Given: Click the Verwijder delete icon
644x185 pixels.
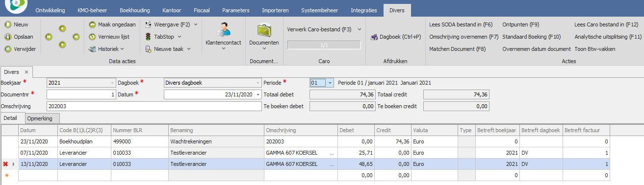Looking at the screenshot, I should coord(7,48).
